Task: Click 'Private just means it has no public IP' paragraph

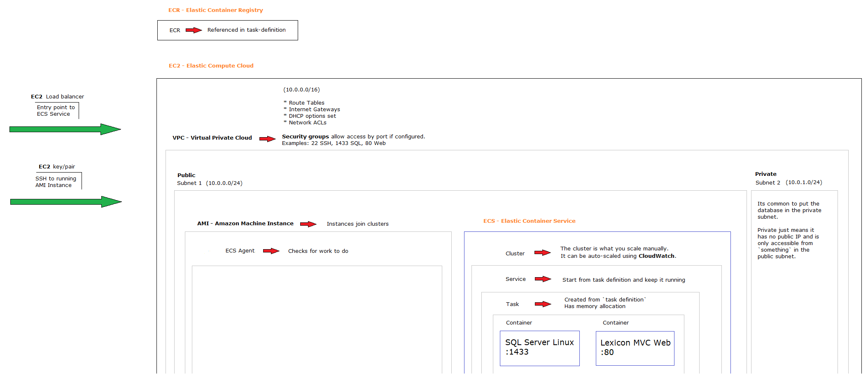Action: click(788, 243)
